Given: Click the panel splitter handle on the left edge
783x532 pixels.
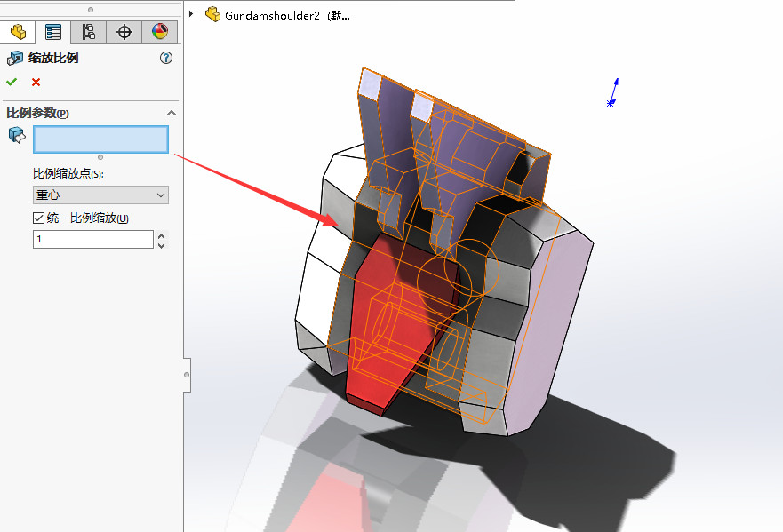Looking at the screenshot, I should pos(187,375).
